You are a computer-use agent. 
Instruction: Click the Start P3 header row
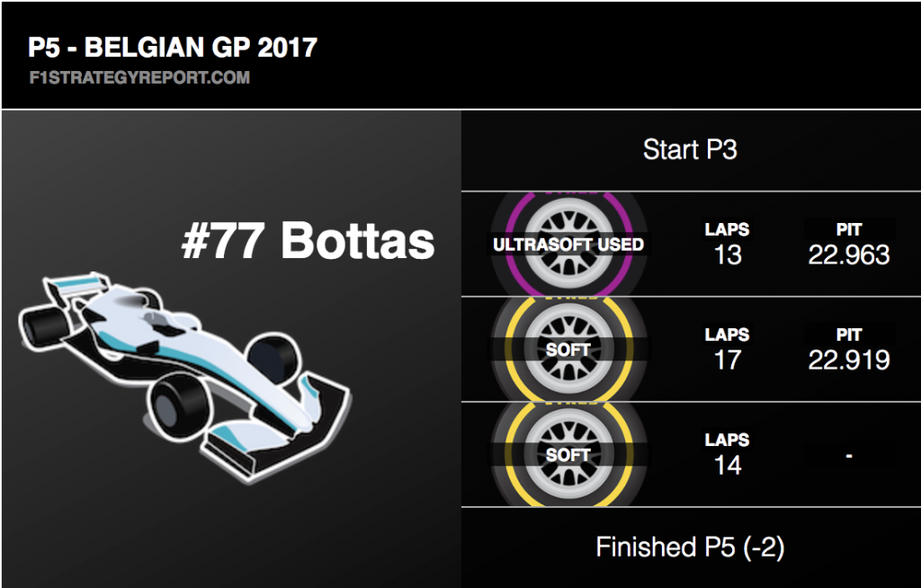(x=691, y=150)
